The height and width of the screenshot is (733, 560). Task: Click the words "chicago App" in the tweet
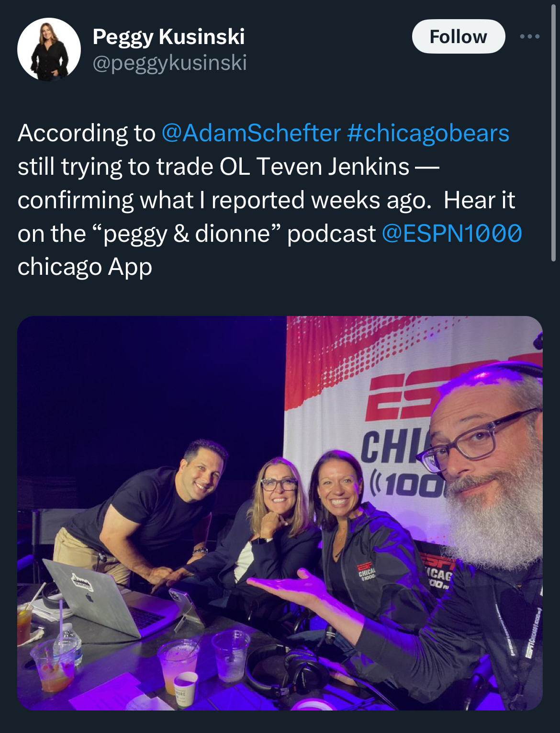pyautogui.click(x=85, y=267)
